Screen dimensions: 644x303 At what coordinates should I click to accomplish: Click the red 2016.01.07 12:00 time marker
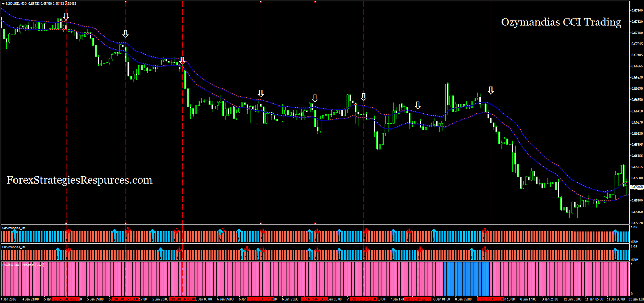click(x=364, y=299)
